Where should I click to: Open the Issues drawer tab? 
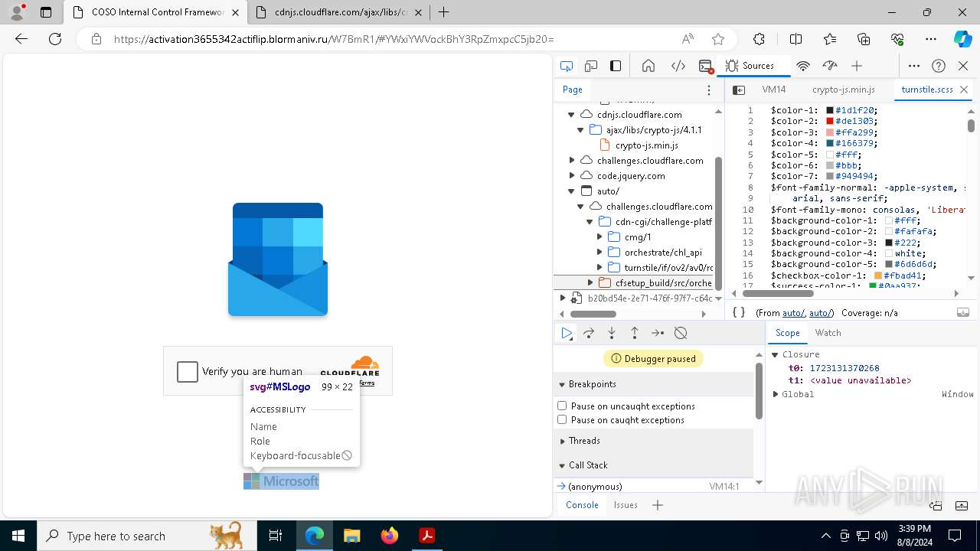[626, 505]
